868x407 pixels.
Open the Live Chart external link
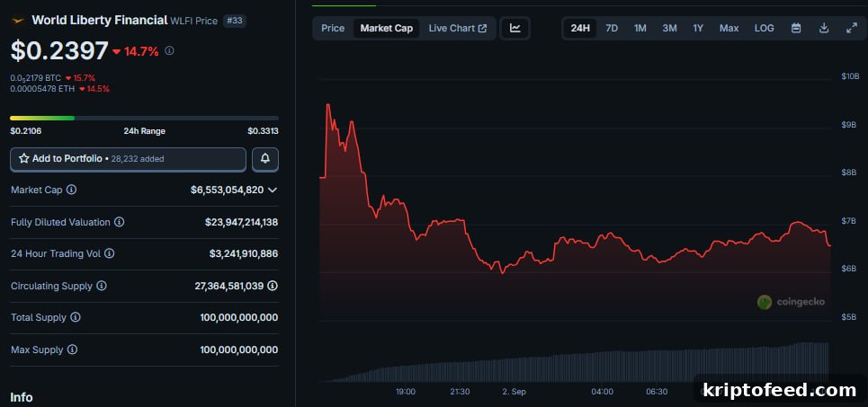pyautogui.click(x=457, y=28)
